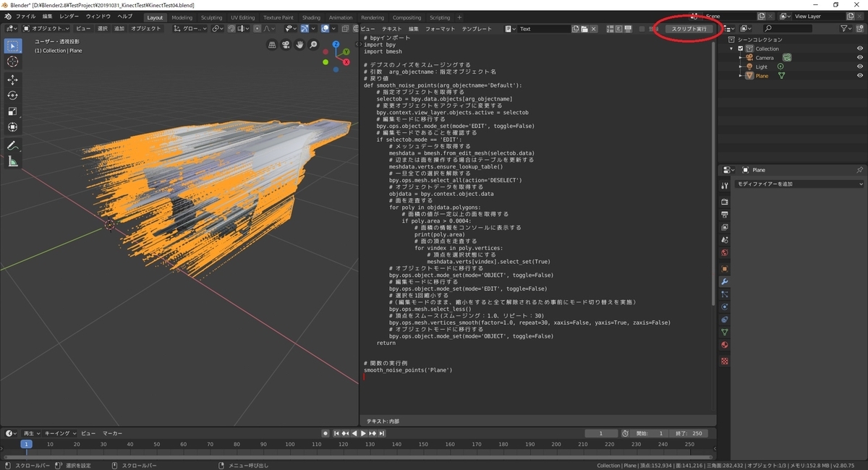Expand the Collection tree in outliner

click(x=732, y=48)
